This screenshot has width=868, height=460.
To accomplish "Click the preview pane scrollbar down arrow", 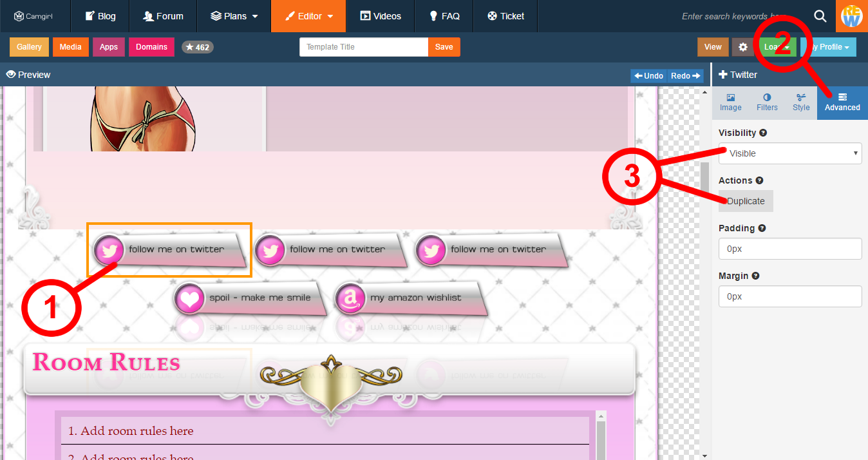I will (x=705, y=455).
